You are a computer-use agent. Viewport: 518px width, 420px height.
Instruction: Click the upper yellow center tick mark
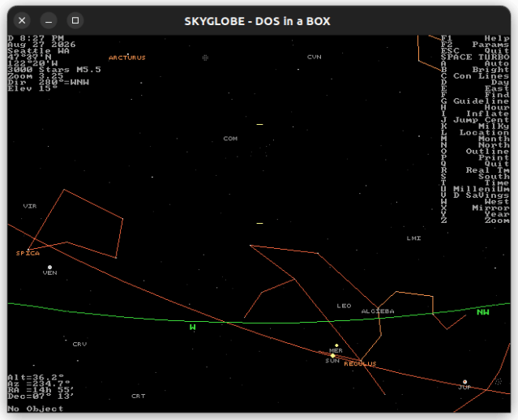[x=259, y=125]
